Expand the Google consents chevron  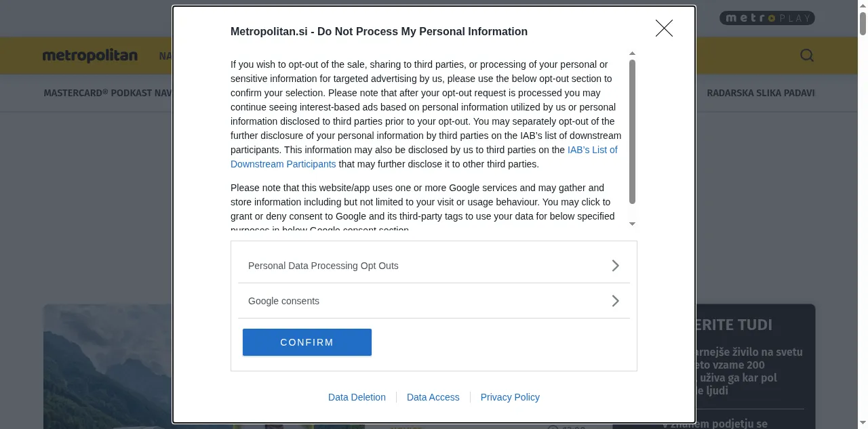tap(615, 301)
